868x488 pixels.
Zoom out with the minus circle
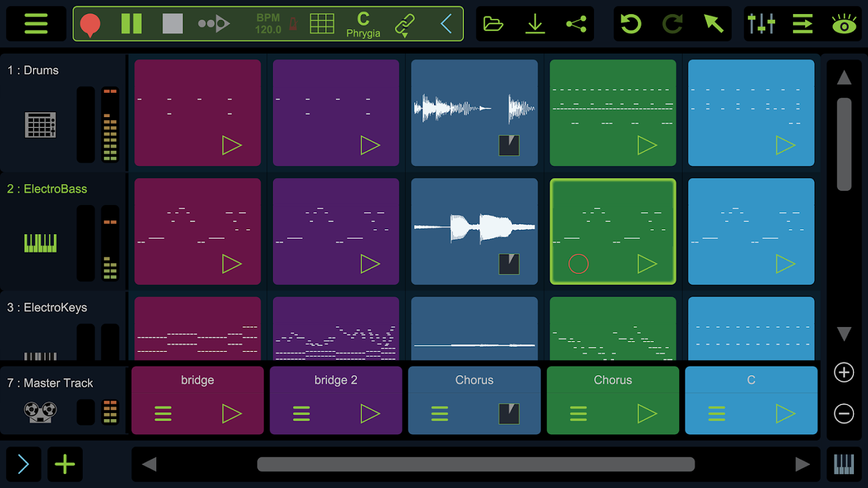tap(844, 414)
